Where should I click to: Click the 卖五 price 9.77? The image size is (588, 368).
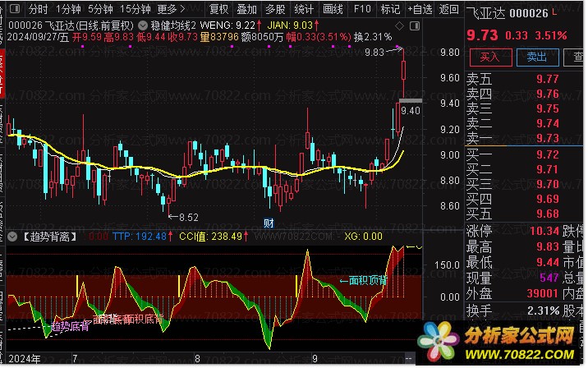click(548, 79)
